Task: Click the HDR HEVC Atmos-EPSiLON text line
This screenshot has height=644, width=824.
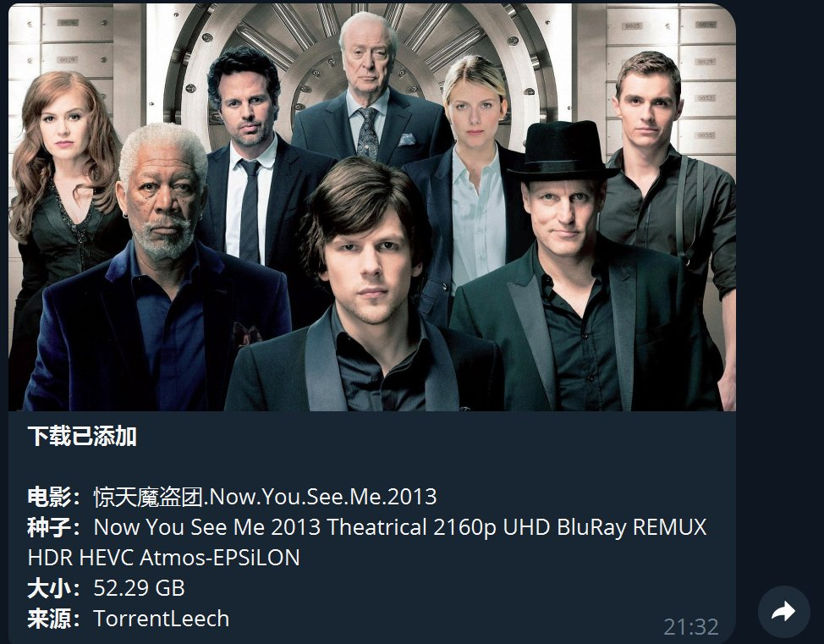Action: click(x=163, y=558)
